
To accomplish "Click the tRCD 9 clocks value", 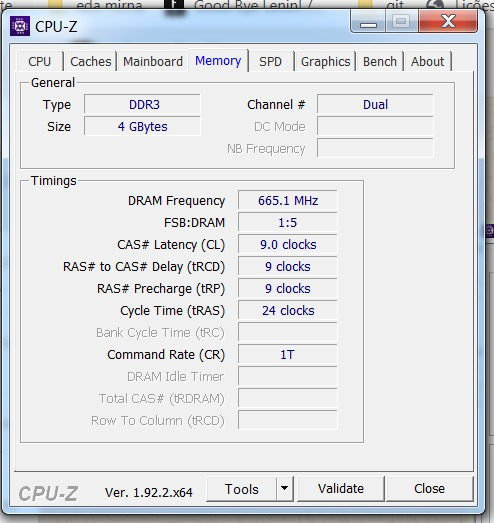I will (x=288, y=267).
